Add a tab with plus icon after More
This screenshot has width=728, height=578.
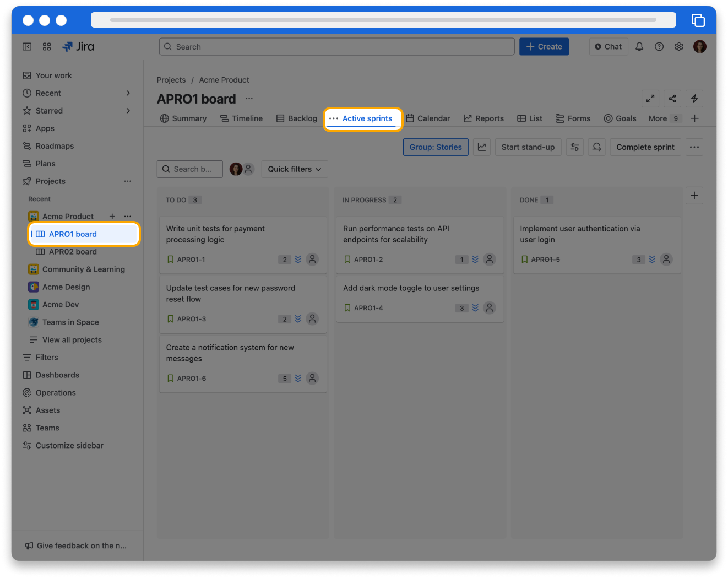coord(695,118)
